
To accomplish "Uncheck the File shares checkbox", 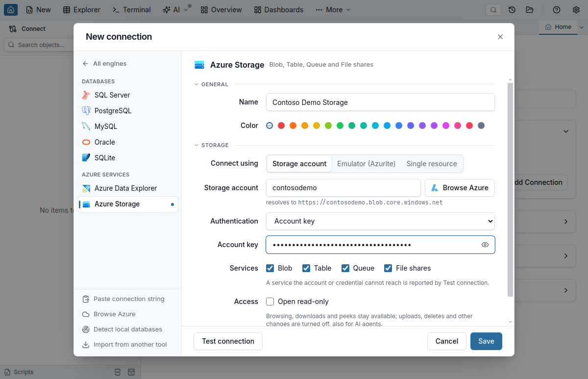I will [388, 268].
